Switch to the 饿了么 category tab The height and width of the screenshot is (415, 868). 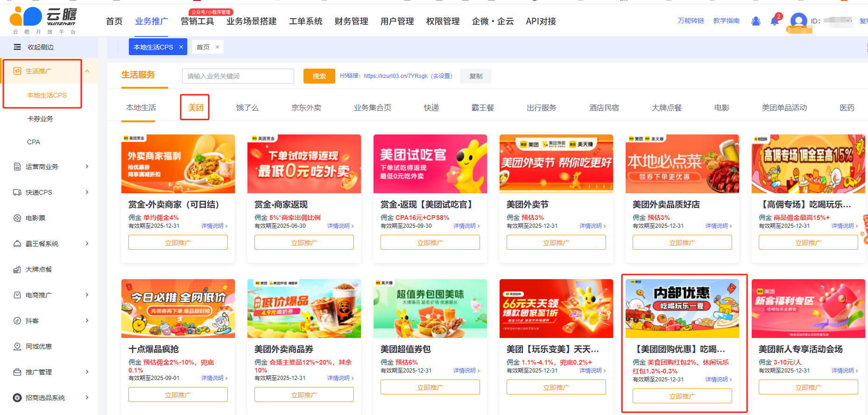[247, 107]
